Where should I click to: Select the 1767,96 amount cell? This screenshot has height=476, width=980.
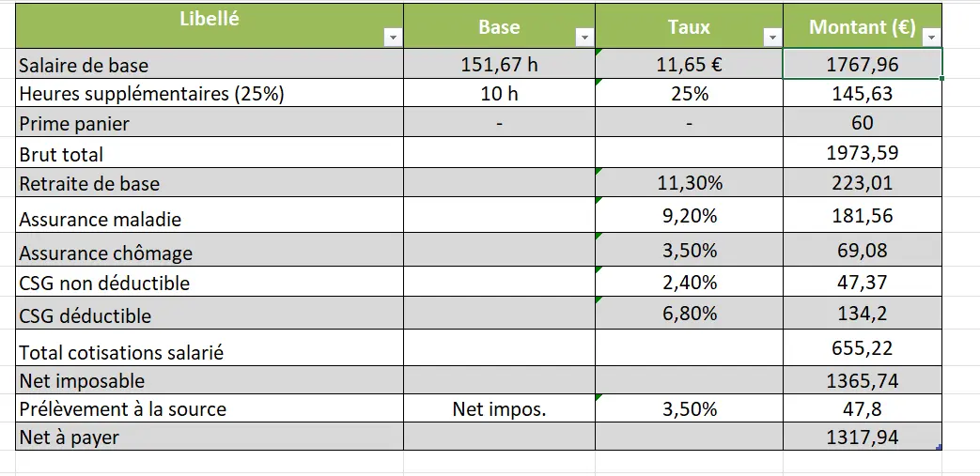click(862, 65)
